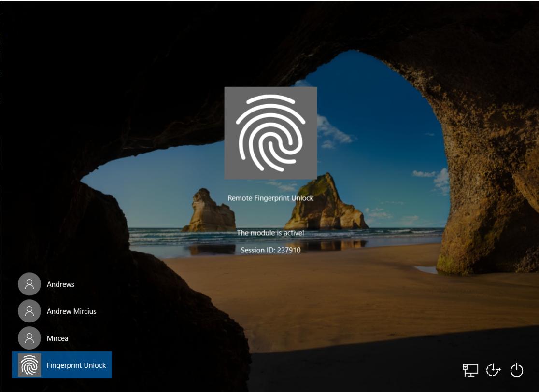Image resolution: width=539 pixels, height=392 pixels.
Task: Open Ease of Access options
Action: [x=493, y=370]
